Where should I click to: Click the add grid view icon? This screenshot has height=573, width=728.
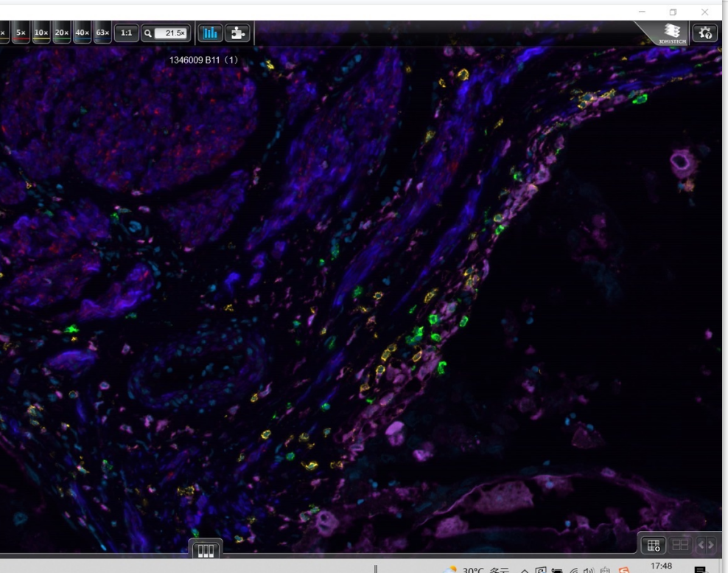coord(654,545)
